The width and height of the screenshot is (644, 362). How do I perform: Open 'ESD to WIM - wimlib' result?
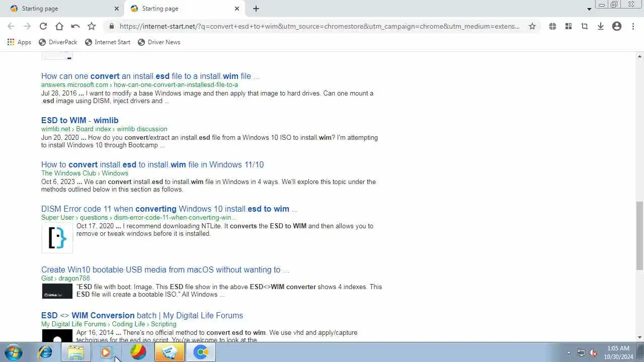pos(80,121)
